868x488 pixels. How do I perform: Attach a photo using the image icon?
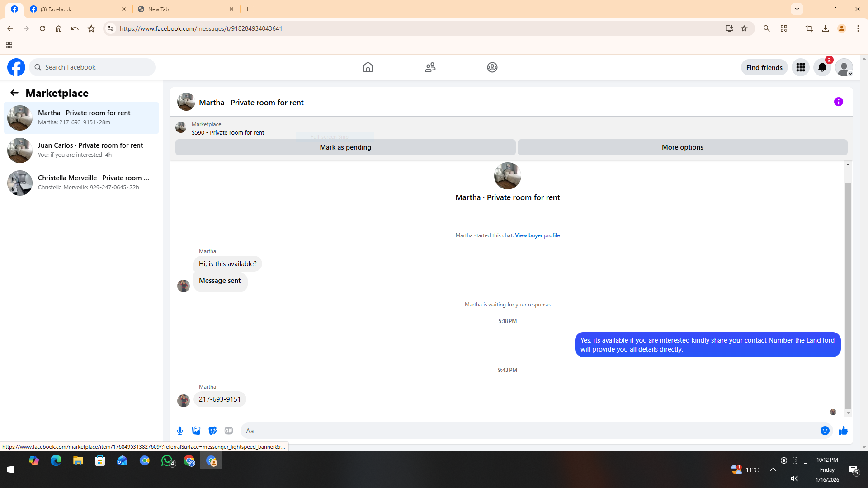(x=196, y=431)
